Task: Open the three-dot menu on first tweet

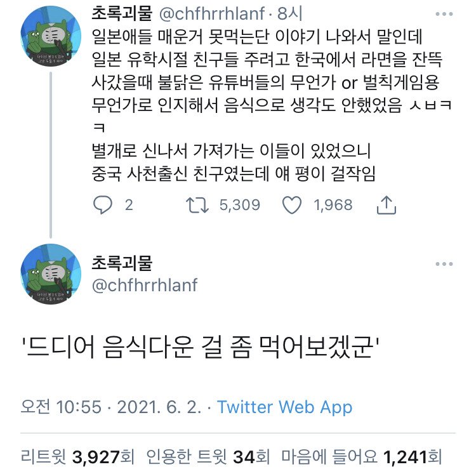Action: click(x=444, y=14)
